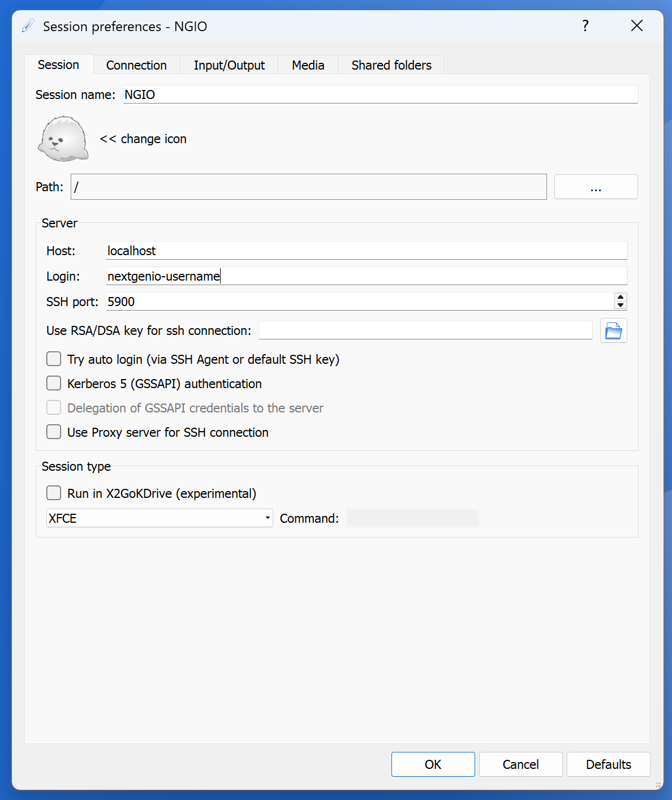Click the Defaults button
Image resolution: width=672 pixels, height=800 pixels.
point(608,764)
